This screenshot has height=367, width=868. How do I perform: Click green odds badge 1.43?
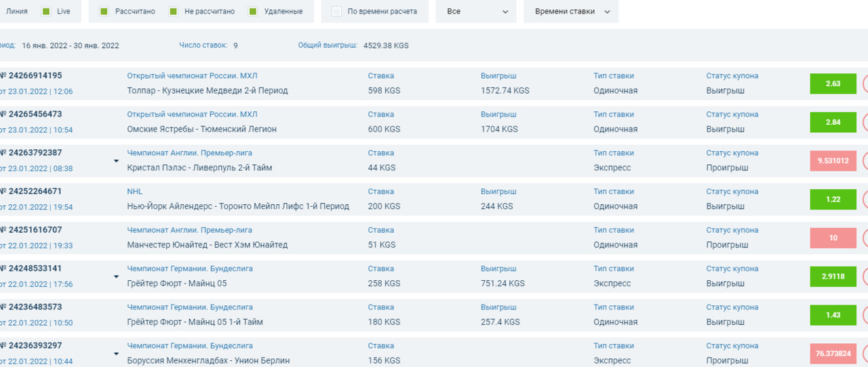pyautogui.click(x=833, y=315)
